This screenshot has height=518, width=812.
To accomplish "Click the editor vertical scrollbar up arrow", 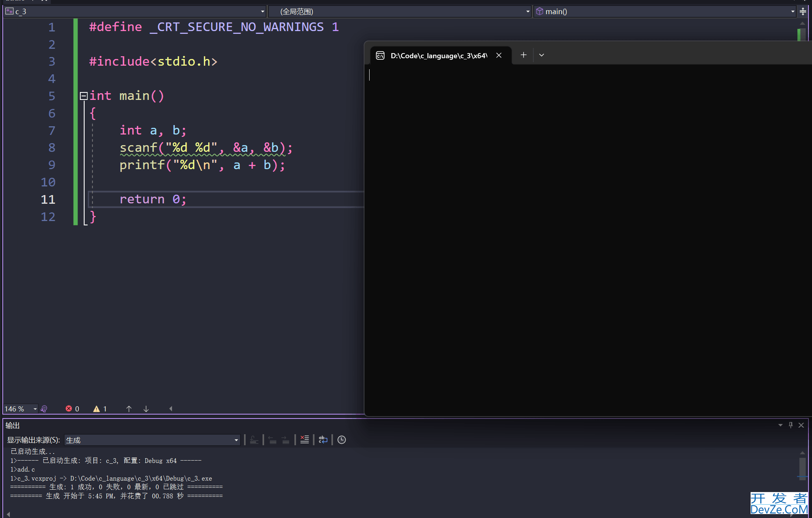I will click(802, 23).
